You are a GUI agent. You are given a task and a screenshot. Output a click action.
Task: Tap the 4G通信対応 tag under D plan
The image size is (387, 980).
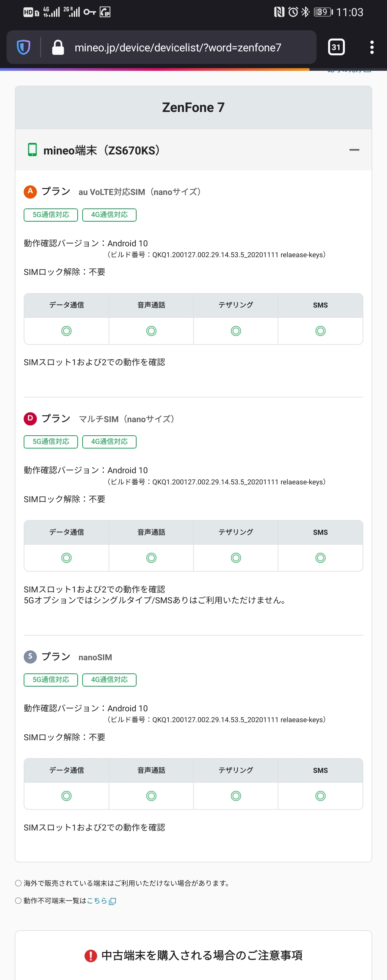point(109,442)
